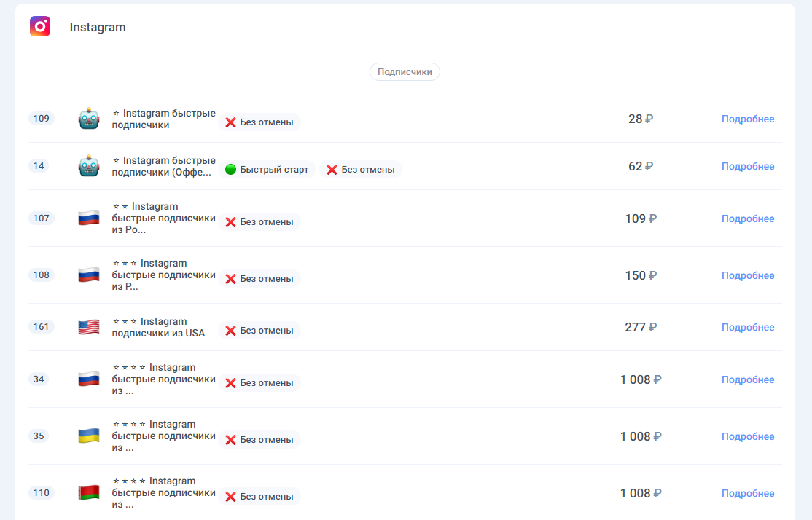This screenshot has width=812, height=520.
Task: Click the price 62 ₽
Action: point(641,166)
